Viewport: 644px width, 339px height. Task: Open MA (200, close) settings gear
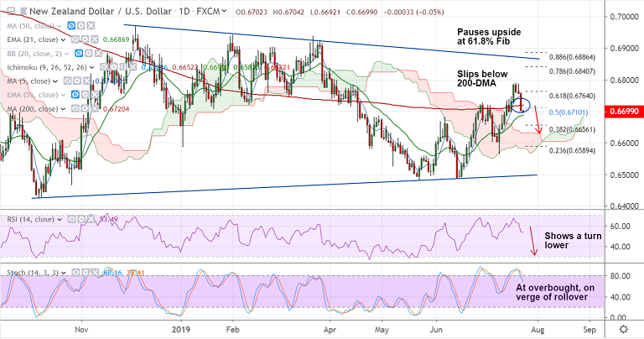[85, 109]
